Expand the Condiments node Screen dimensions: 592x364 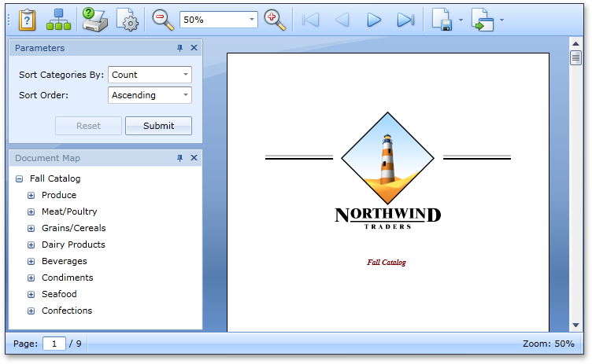pos(31,278)
